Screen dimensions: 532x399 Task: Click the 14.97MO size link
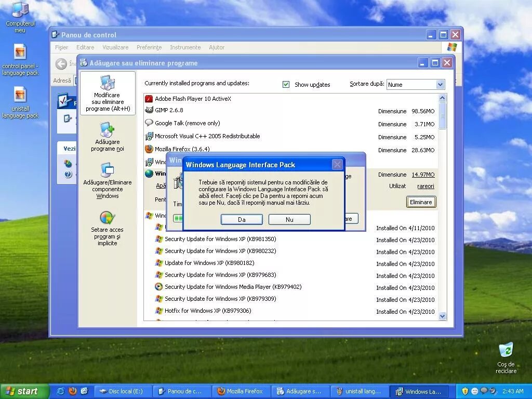(x=423, y=175)
